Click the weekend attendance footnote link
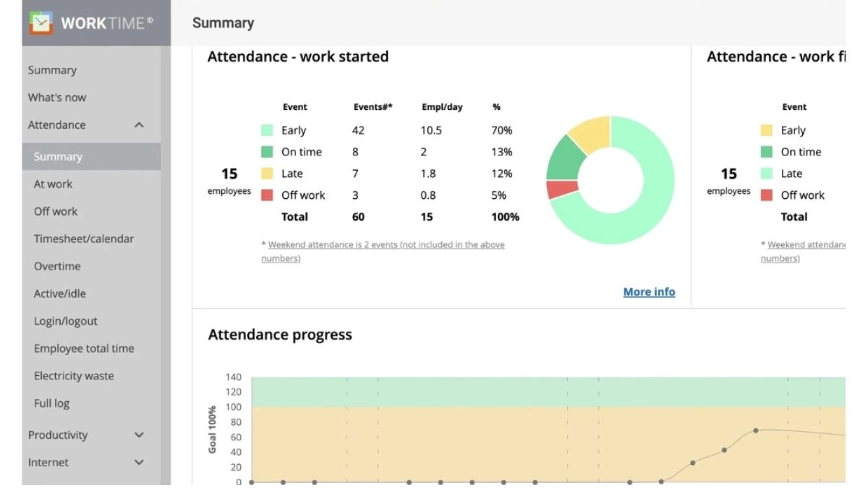Image resolution: width=868 pixels, height=488 pixels. pos(383,245)
